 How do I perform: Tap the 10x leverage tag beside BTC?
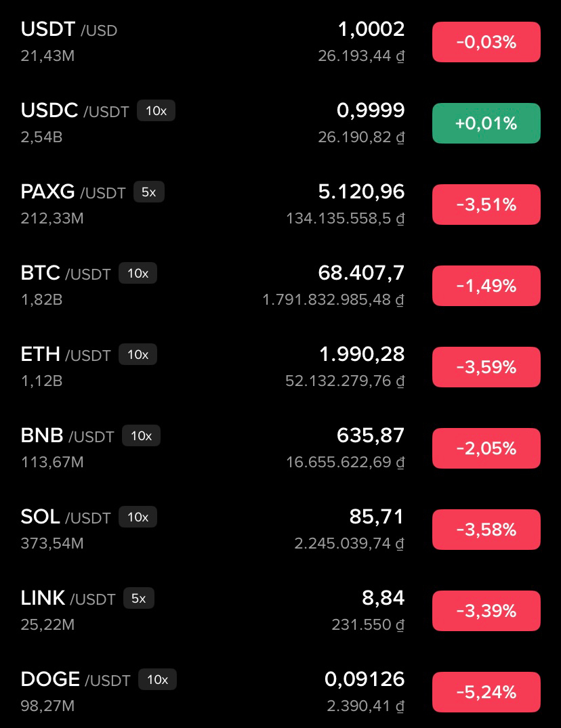(138, 273)
